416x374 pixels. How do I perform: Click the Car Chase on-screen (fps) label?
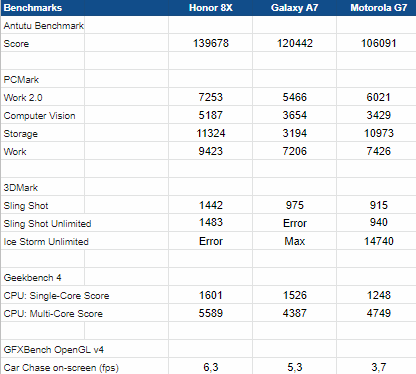(61, 368)
